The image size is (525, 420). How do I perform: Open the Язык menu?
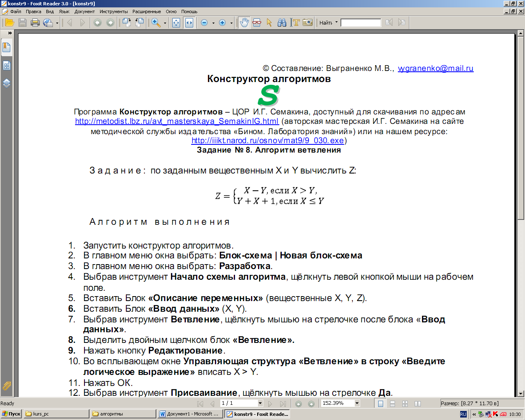pos(64,11)
